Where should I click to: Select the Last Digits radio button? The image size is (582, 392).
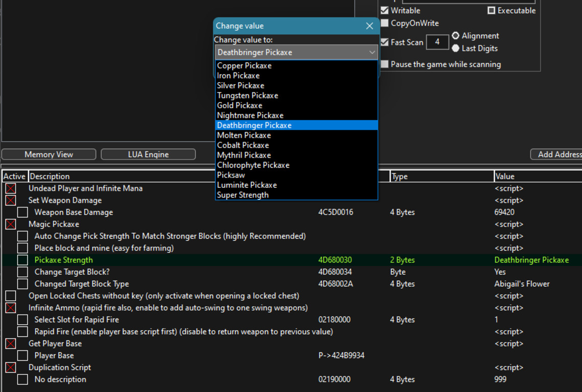tap(456, 48)
